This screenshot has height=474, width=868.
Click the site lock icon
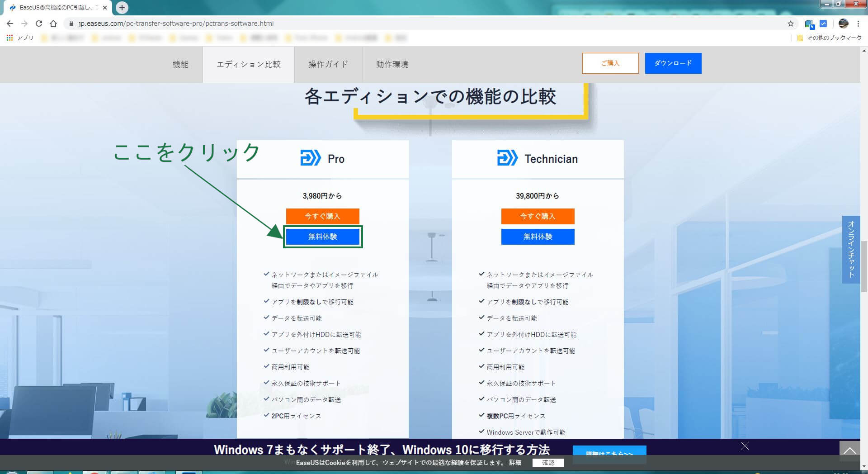click(71, 24)
